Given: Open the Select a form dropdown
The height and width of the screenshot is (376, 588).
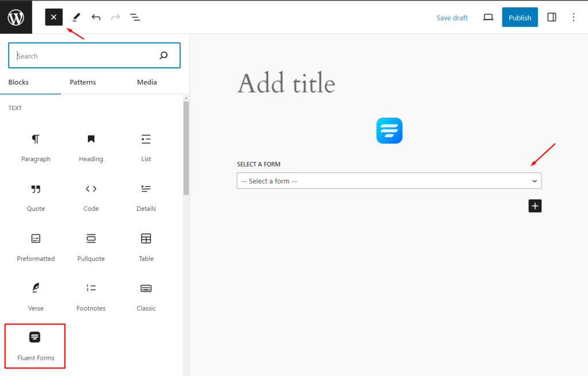Looking at the screenshot, I should [x=389, y=181].
